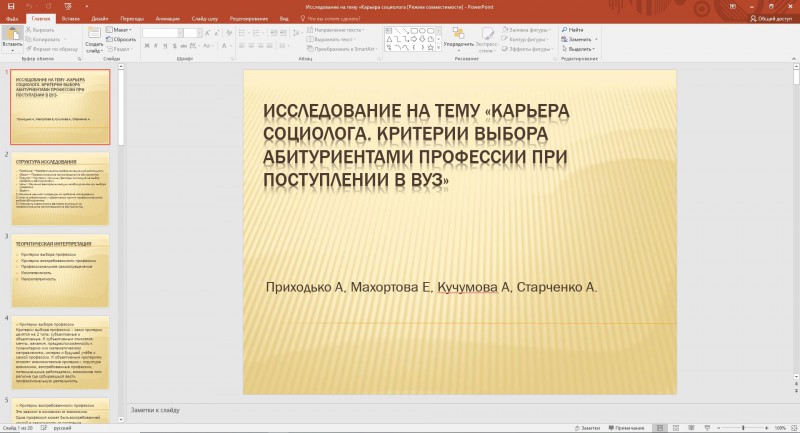Open the font name combo box

pos(162,33)
